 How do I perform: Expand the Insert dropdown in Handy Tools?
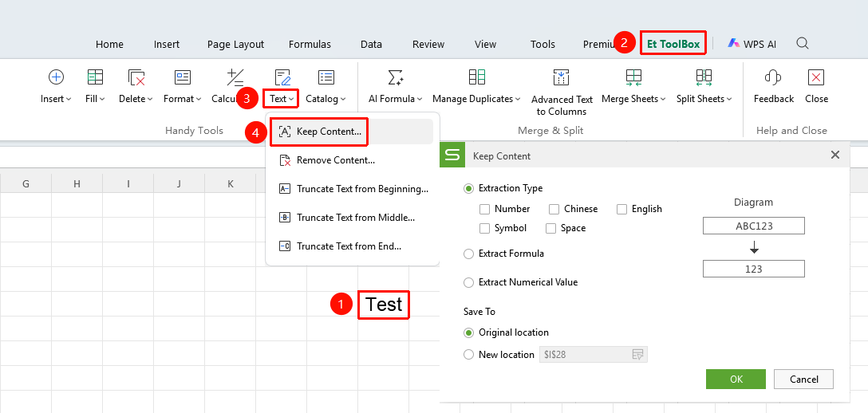click(69, 100)
